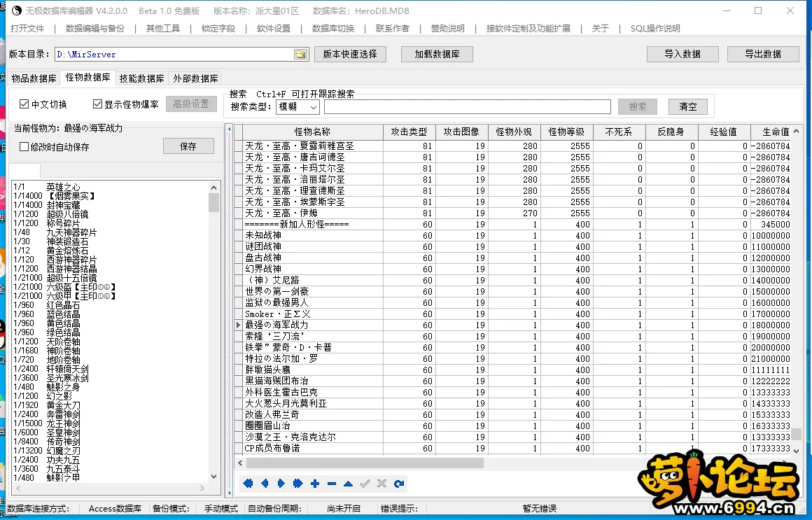Click the 攻击类型 column header
812x520 pixels.
[x=409, y=132]
